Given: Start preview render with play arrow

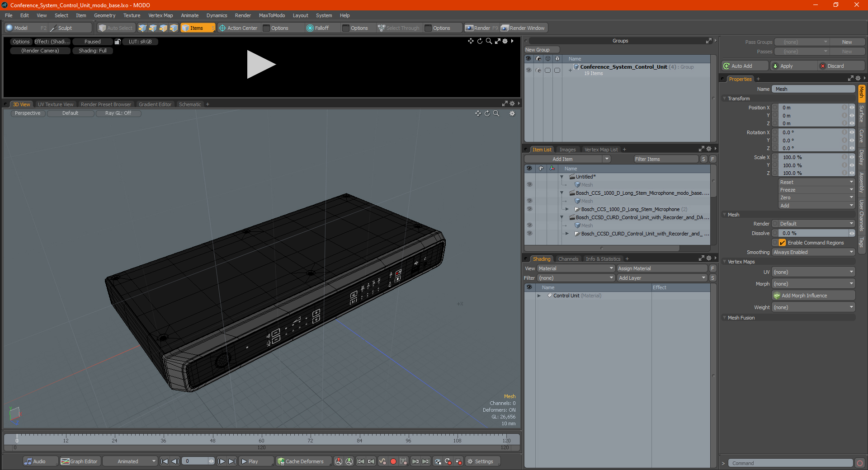Looking at the screenshot, I should pos(261,65).
